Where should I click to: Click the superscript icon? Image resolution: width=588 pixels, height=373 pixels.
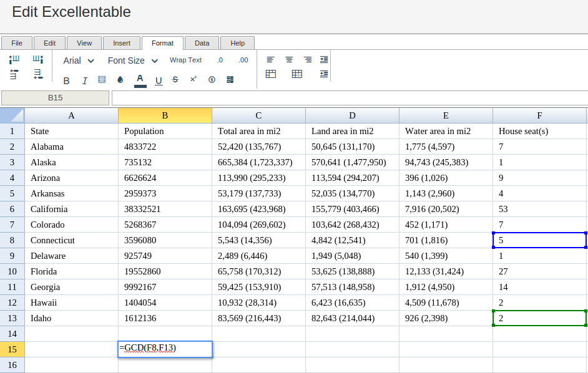(194, 79)
